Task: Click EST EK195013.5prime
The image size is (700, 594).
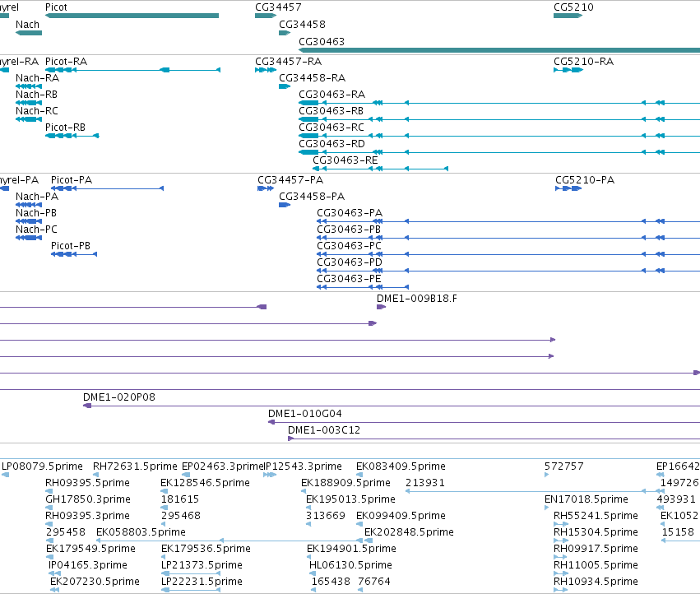Action: point(308,508)
